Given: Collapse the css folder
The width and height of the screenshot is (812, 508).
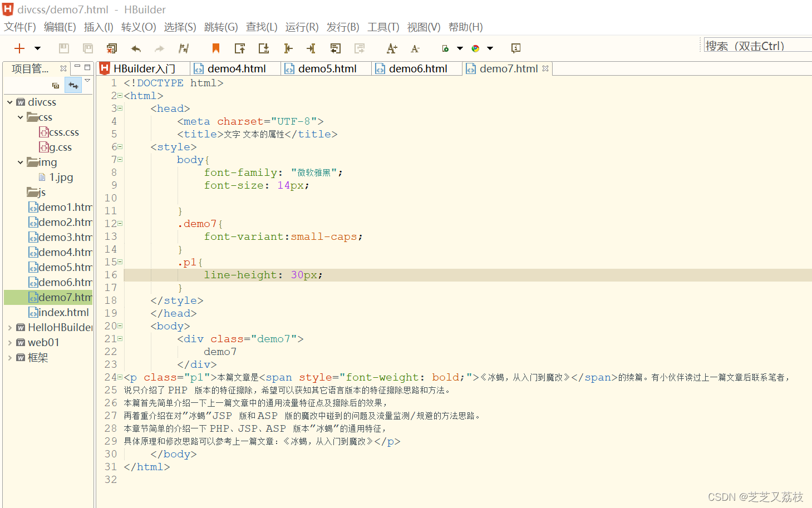Looking at the screenshot, I should pyautogui.click(x=21, y=117).
